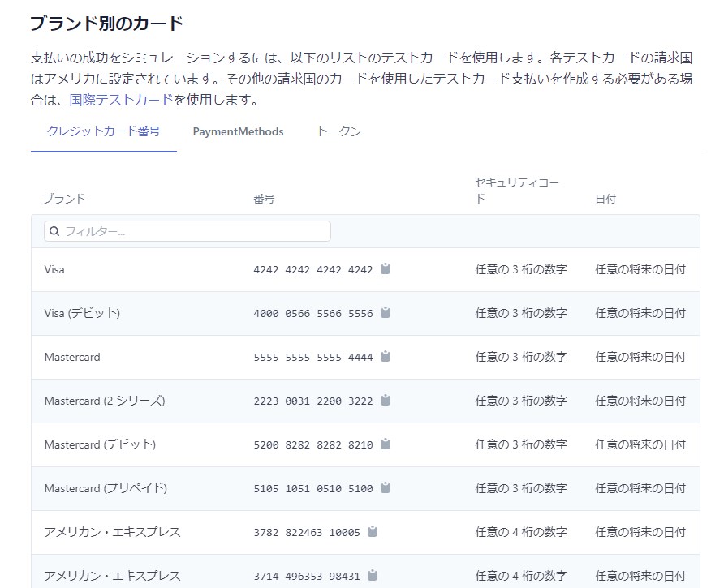This screenshot has width=711, height=588.
Task: Copy the Mastercard 5555 card number
Action: [x=386, y=356]
